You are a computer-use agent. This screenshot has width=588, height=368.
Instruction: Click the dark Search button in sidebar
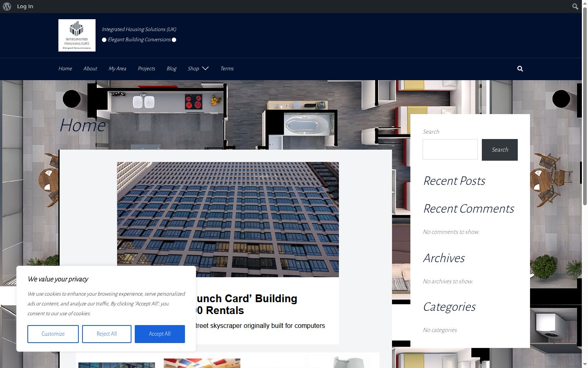(x=500, y=150)
